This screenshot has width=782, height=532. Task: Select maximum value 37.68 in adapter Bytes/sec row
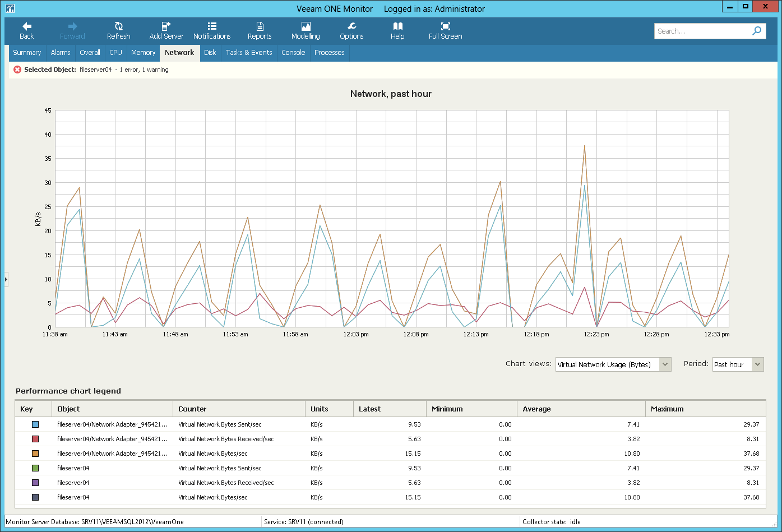[751, 454]
